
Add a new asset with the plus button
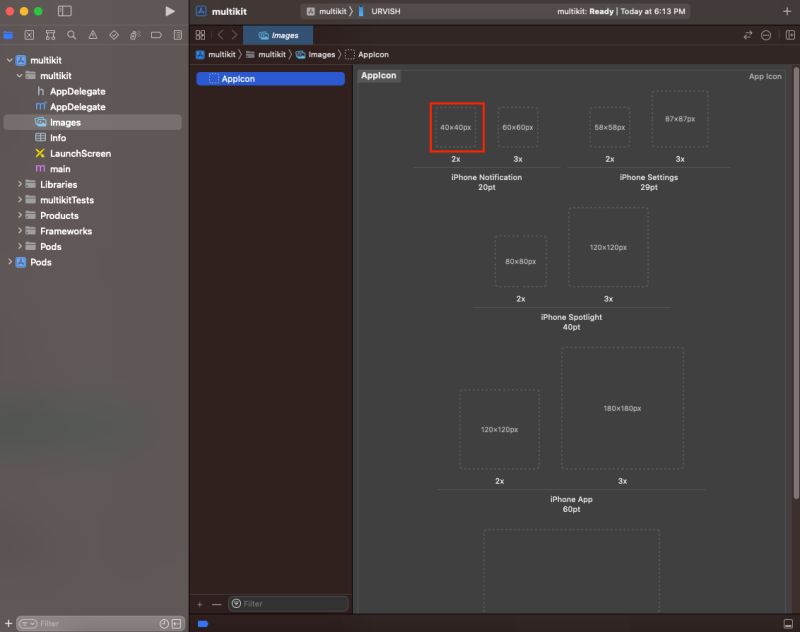pyautogui.click(x=199, y=603)
